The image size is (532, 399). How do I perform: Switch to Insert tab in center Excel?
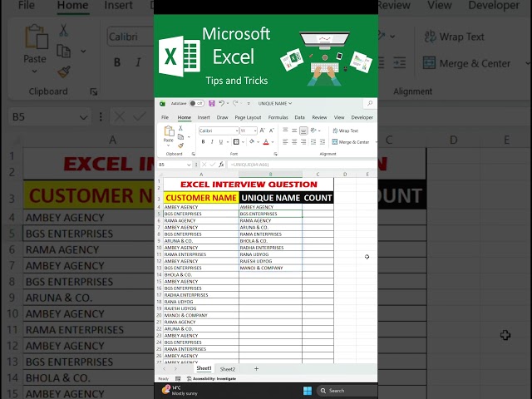click(x=204, y=117)
